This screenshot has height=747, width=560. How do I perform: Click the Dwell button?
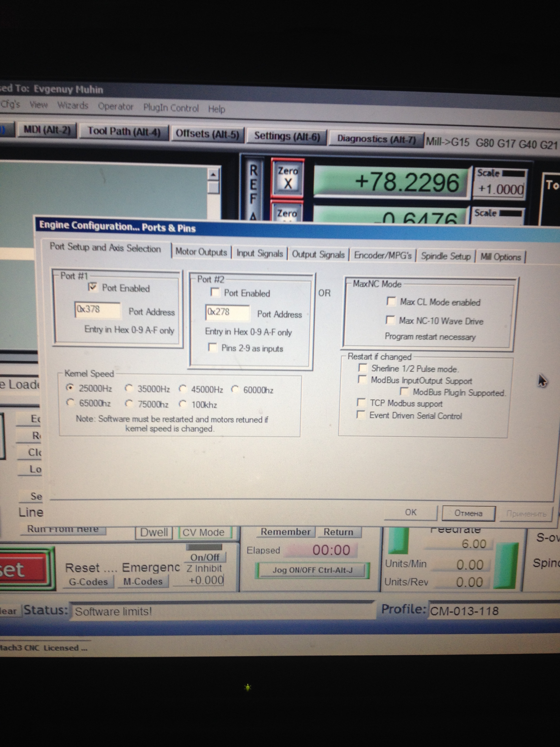[x=154, y=533]
